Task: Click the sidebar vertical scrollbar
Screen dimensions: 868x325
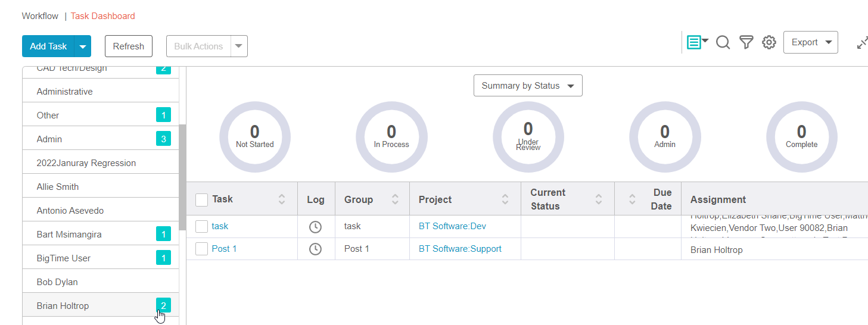Action: tap(182, 179)
